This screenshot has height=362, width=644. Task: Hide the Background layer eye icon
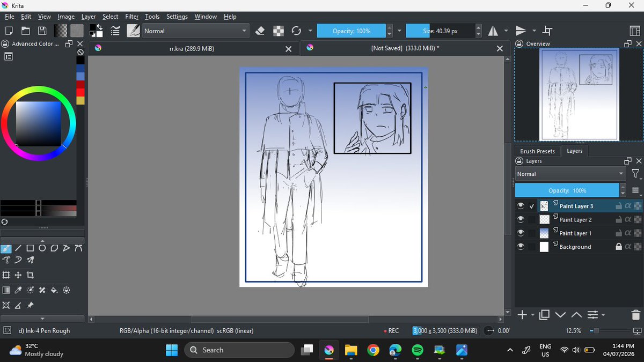click(521, 247)
